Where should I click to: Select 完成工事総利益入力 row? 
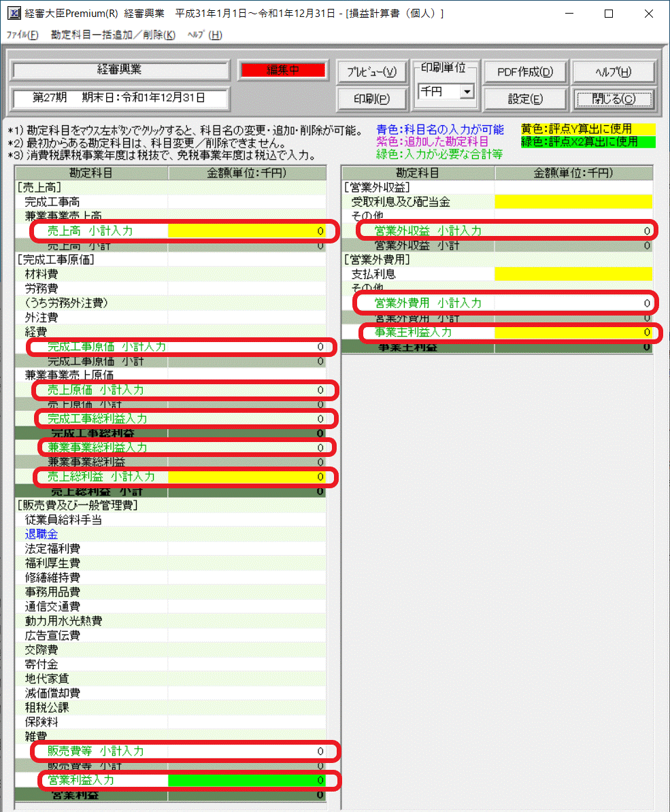[170, 418]
